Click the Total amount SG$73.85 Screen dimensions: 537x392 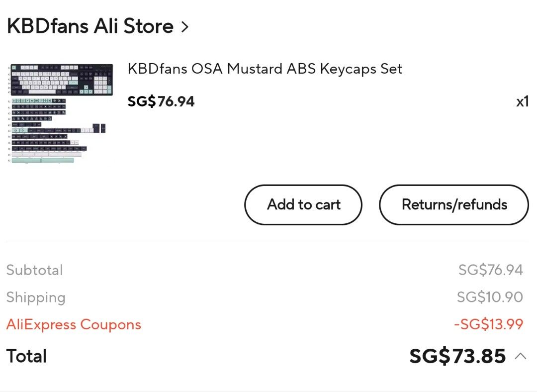point(457,356)
